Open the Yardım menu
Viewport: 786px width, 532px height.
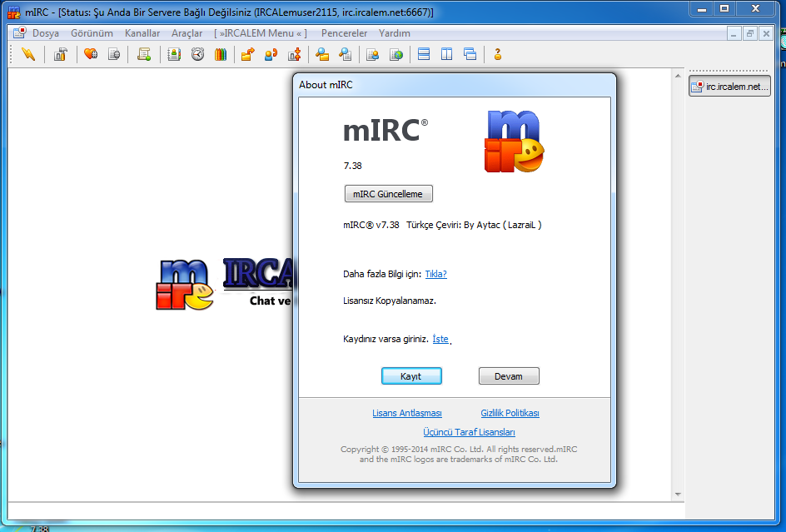pyautogui.click(x=395, y=33)
